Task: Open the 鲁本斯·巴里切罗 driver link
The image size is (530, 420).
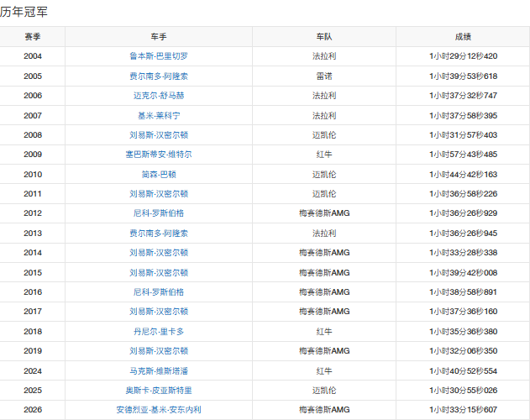Action: [159, 56]
